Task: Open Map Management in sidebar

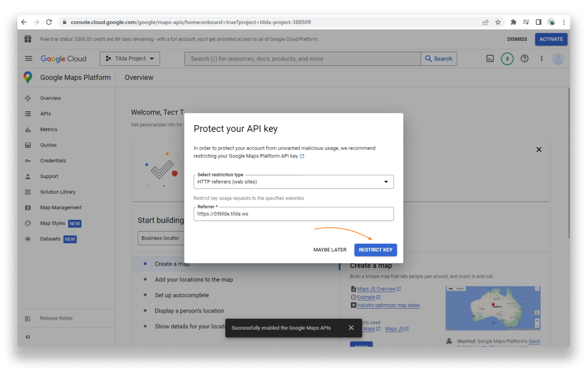Action: click(61, 208)
